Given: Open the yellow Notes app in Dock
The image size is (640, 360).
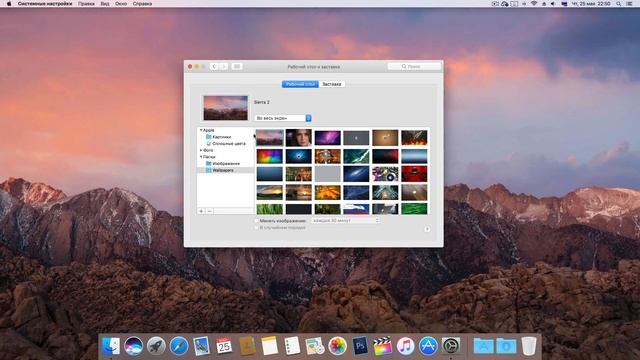Looking at the screenshot, I should [x=269, y=346].
